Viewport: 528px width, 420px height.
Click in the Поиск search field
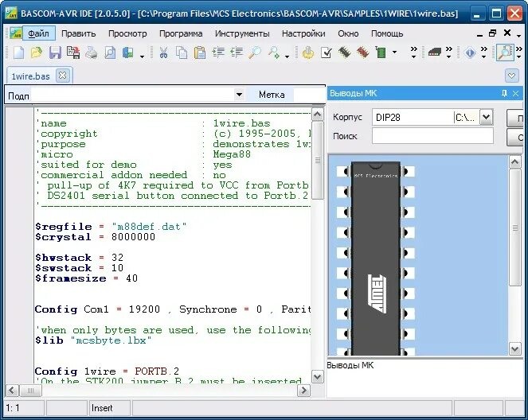point(432,136)
